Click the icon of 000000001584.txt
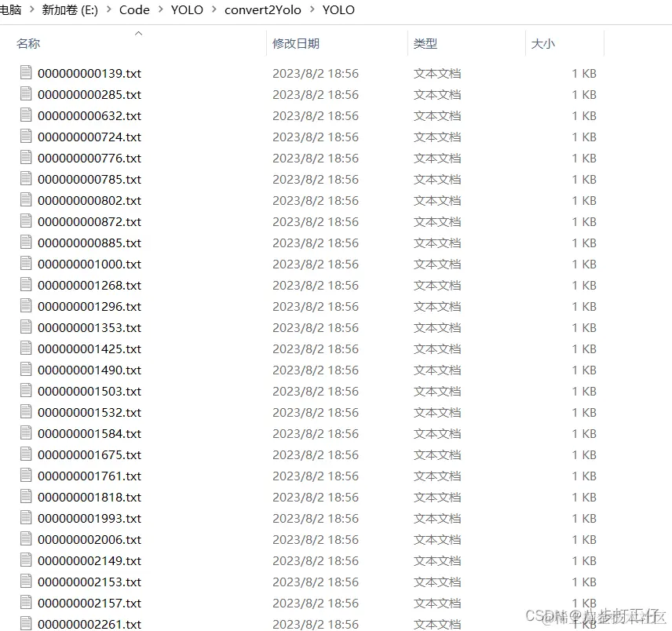 point(26,432)
